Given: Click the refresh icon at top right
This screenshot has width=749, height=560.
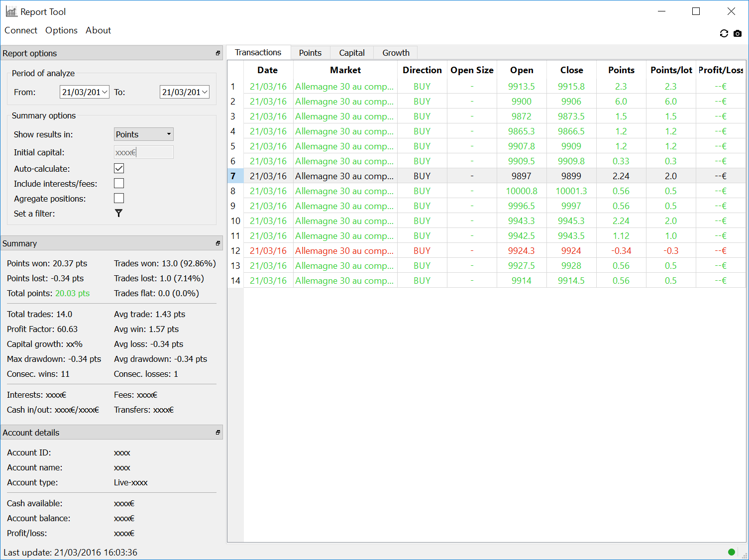Looking at the screenshot, I should 724,33.
